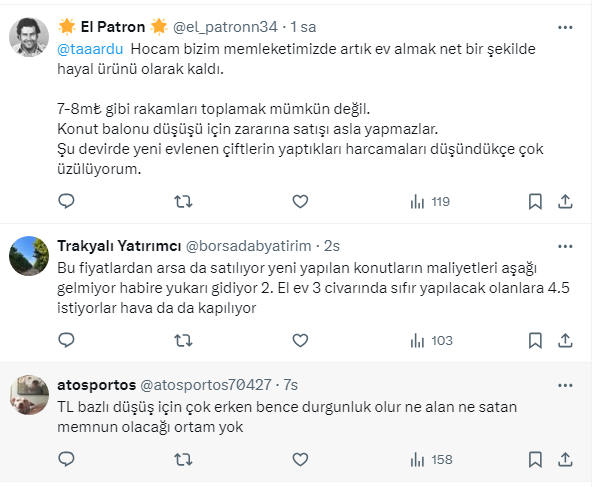The width and height of the screenshot is (607, 487).
Task: Share atosportos's tweet
Action: 566,460
